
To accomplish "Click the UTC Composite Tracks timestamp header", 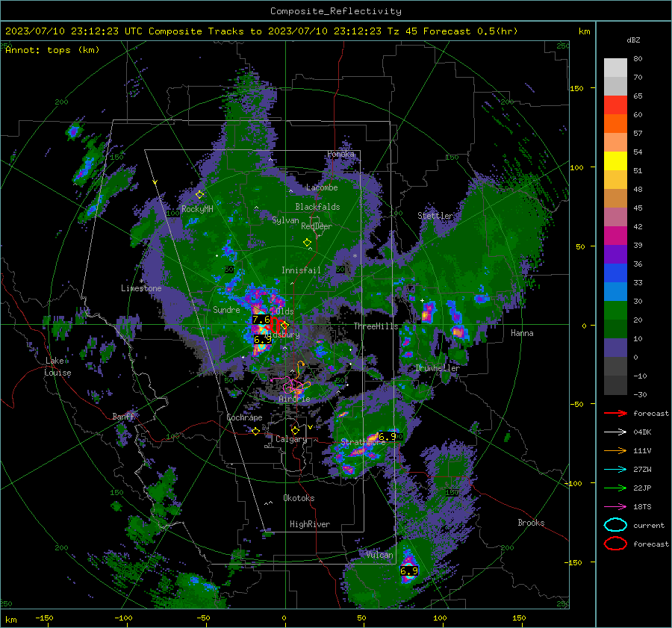I will [x=261, y=31].
